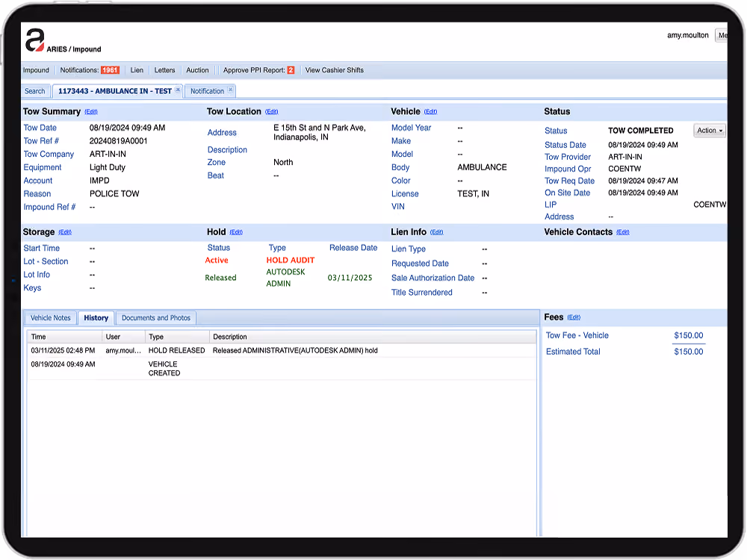This screenshot has height=560, width=747.
Task: Sort history by User column header
Action: click(124, 337)
